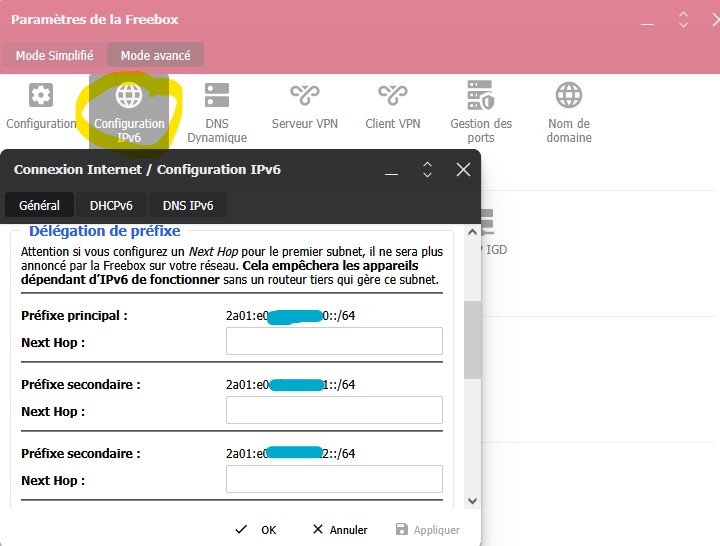Viewport: 720px width, 546px height.
Task: Click Next Hop field for prefix ending 2::/64
Action: pos(334,478)
